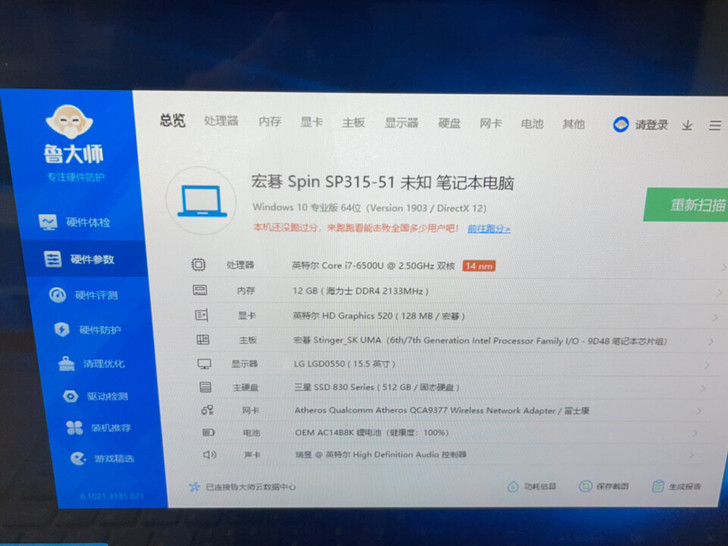Switch to the 处理器 tab
728x546 pixels.
pyautogui.click(x=221, y=121)
